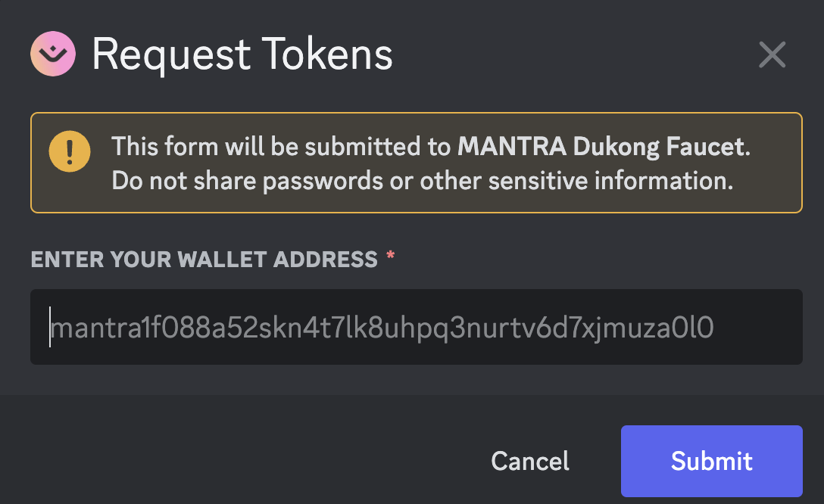Click the "Do not share passwords" warning line
The height and width of the screenshot is (504, 824).
422,181
